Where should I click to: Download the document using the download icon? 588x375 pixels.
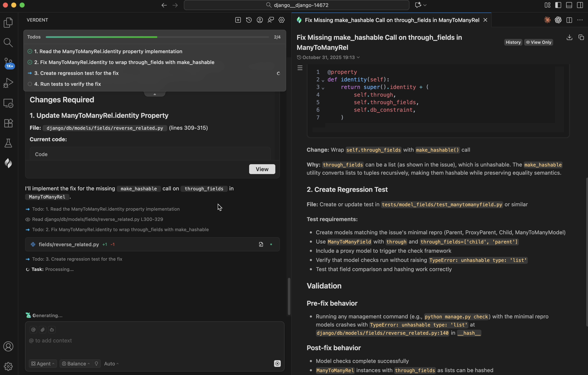coord(570,38)
